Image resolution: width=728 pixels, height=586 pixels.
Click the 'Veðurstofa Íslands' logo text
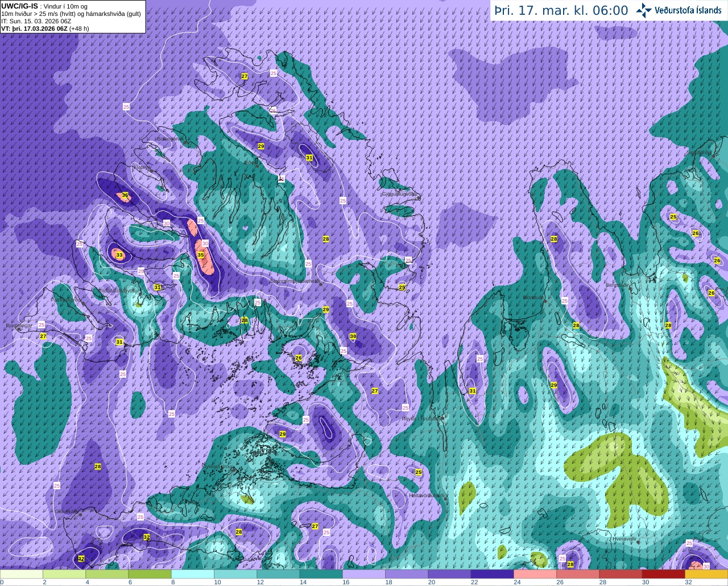(688, 10)
